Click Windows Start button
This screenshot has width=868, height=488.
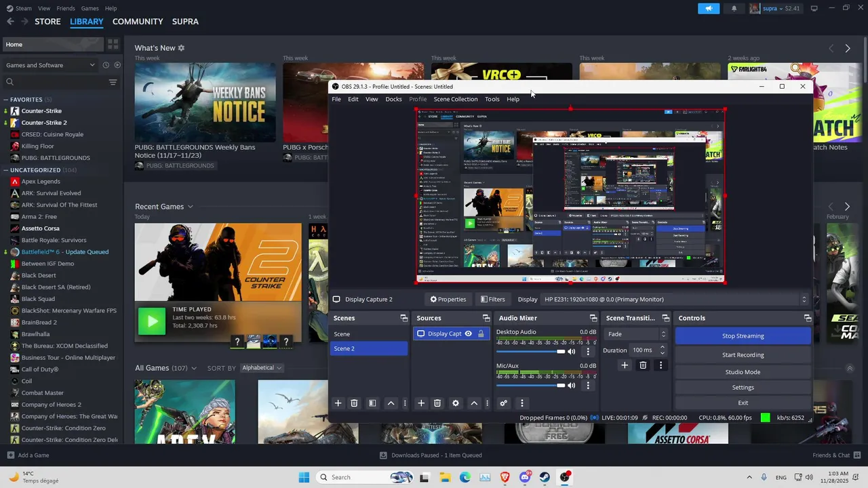[304, 477]
